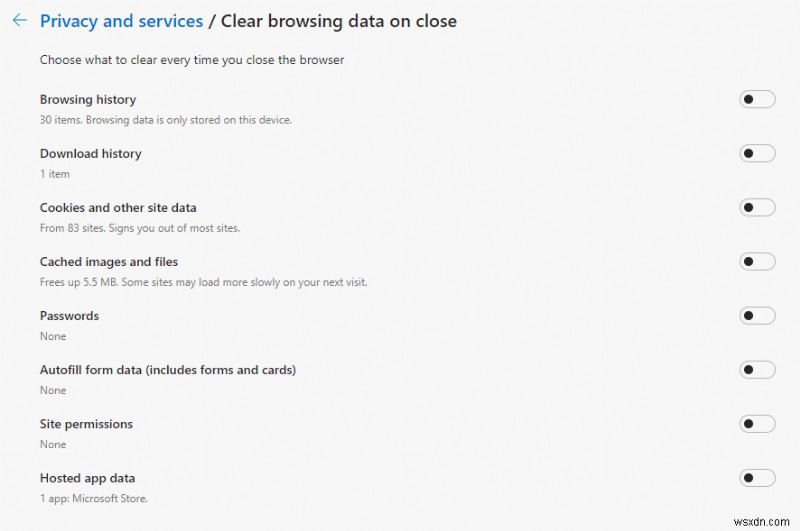Click the Browsing history label
The image size is (800, 531).
pyautogui.click(x=88, y=100)
